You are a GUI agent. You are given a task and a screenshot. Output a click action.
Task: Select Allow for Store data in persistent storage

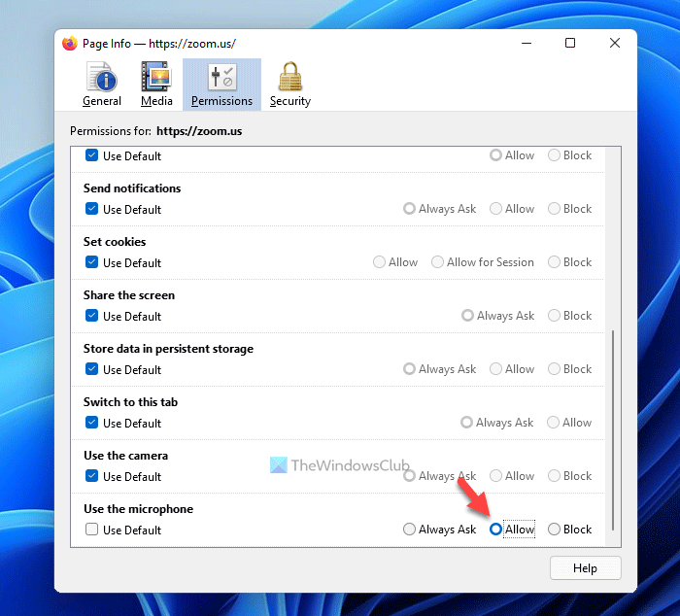[495, 369]
